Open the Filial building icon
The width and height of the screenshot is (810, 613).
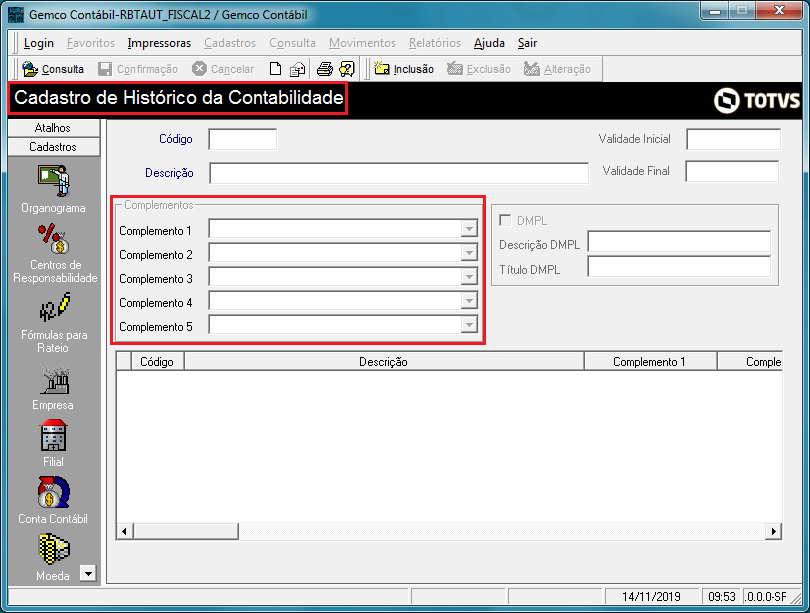pyautogui.click(x=53, y=435)
